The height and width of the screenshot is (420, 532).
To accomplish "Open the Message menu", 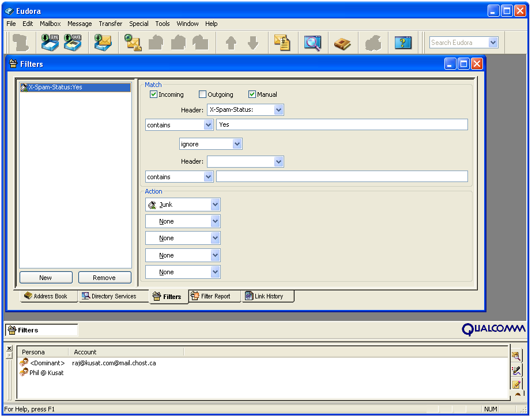I will [x=80, y=24].
